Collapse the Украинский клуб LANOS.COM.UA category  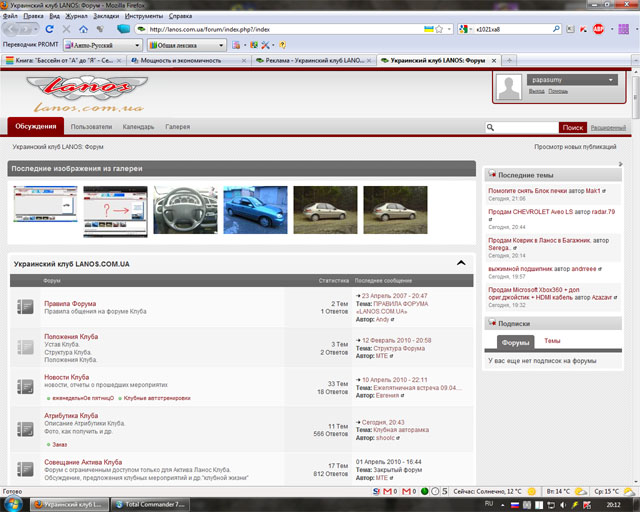point(461,263)
